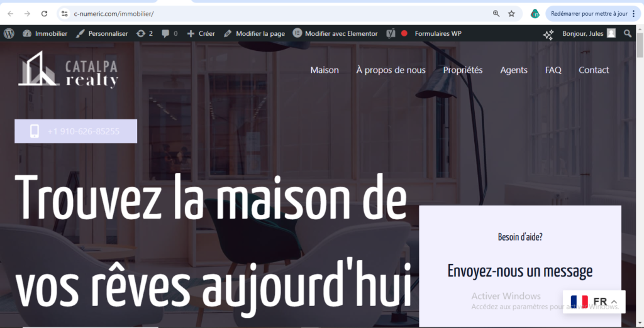
Task: Open the Propriétés navigation item
Action: 463,70
